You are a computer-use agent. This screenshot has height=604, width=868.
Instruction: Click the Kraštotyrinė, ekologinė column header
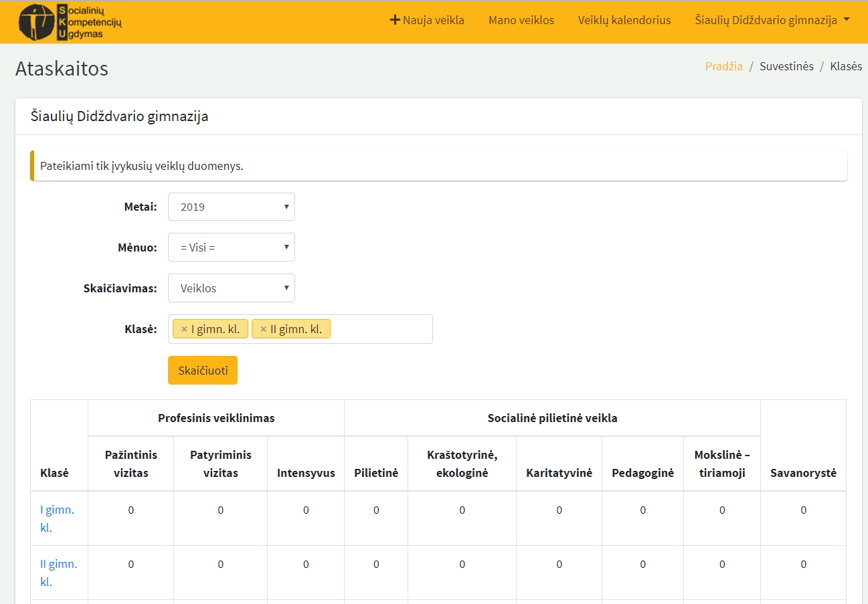coord(462,464)
